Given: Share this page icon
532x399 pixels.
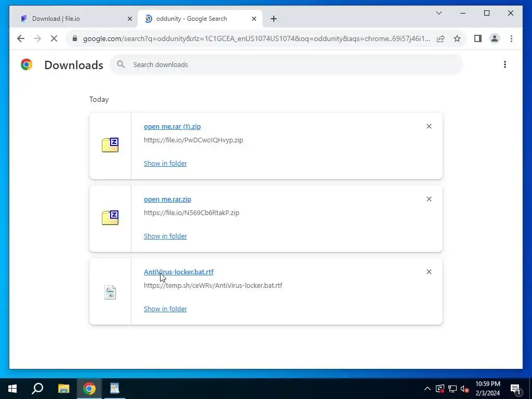Looking at the screenshot, I should tap(441, 38).
